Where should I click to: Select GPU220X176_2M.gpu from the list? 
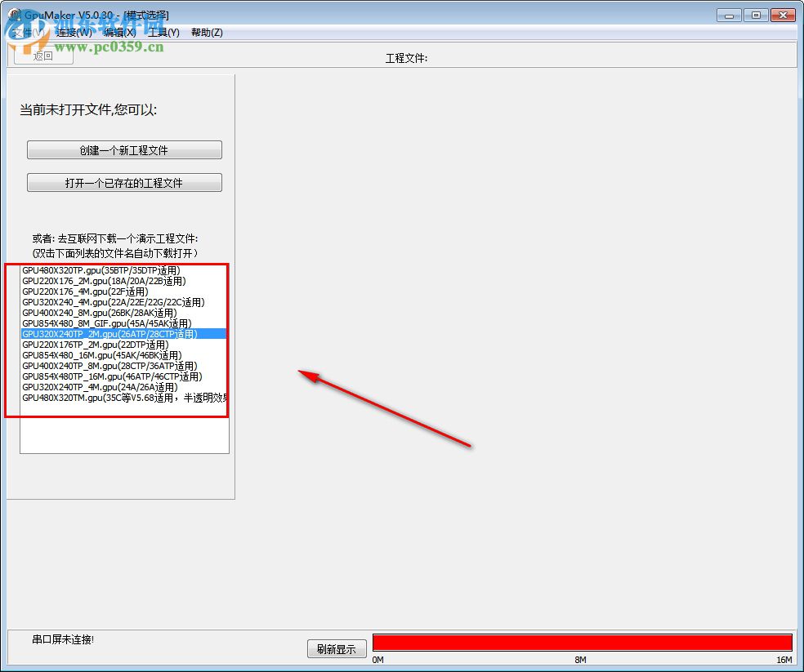[102, 280]
